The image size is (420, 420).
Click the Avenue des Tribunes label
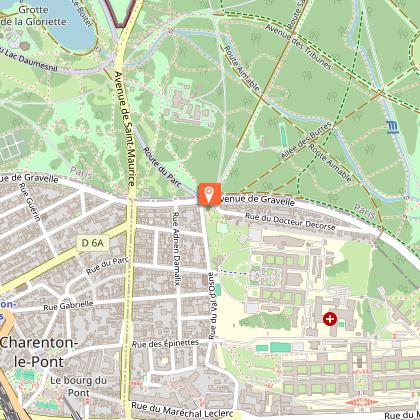pos(299,46)
